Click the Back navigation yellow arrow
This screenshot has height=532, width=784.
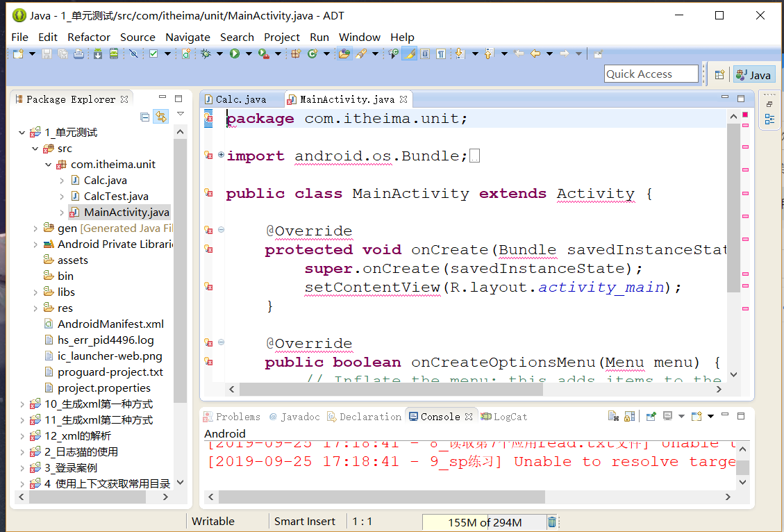535,53
